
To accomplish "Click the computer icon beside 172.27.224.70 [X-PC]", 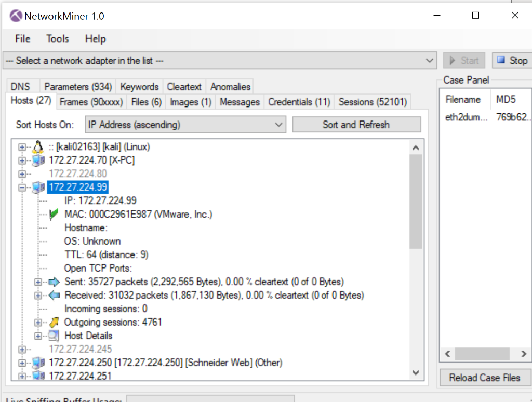I will click(38, 160).
